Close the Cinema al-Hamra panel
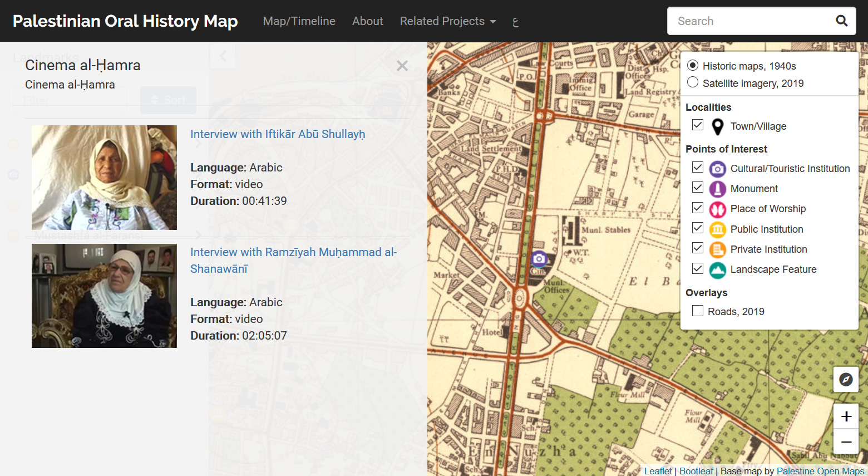This screenshot has height=476, width=868. 402,66
